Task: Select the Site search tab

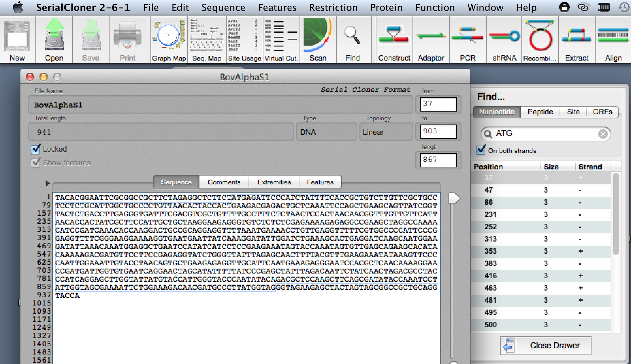Action: (x=573, y=112)
